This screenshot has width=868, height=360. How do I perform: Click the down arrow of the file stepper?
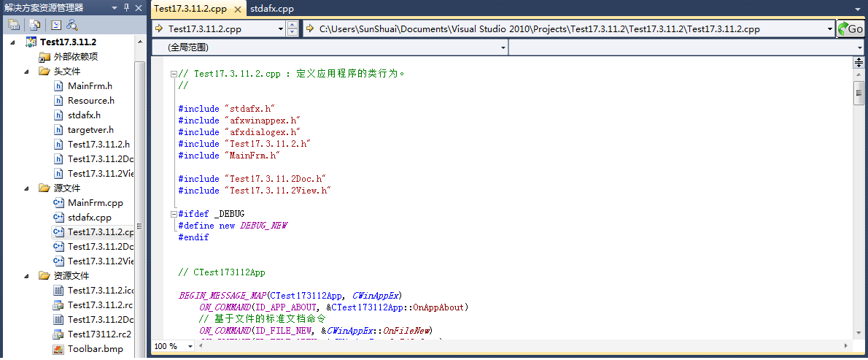(292, 33)
